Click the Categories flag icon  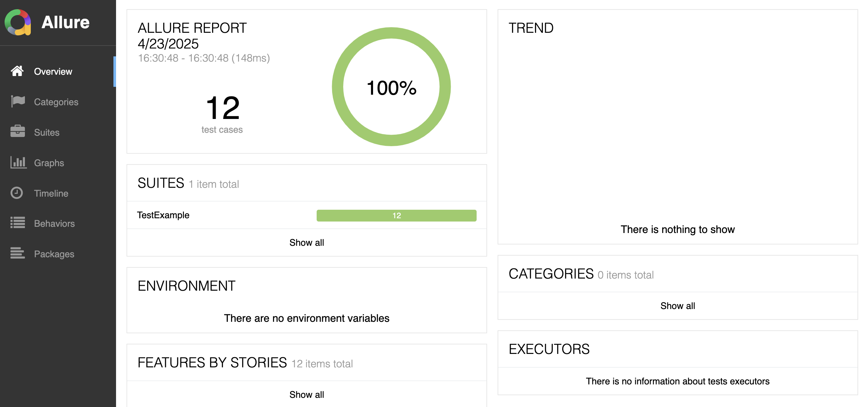pyautogui.click(x=18, y=101)
